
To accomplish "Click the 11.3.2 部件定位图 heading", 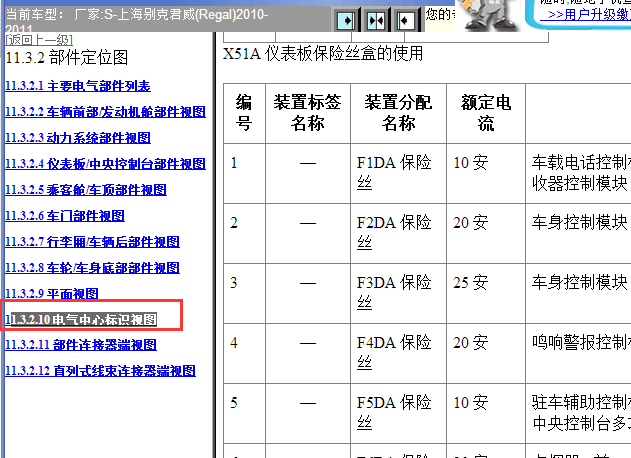I will (67, 58).
